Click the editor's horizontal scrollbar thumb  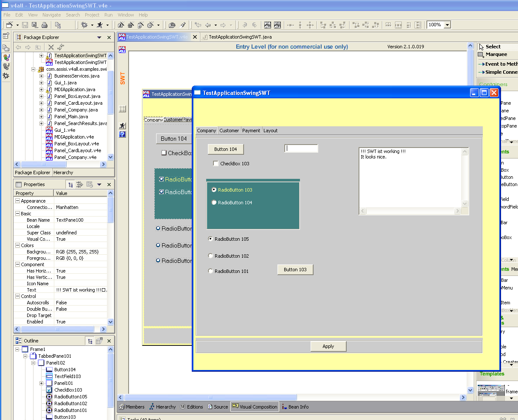tap(210, 398)
